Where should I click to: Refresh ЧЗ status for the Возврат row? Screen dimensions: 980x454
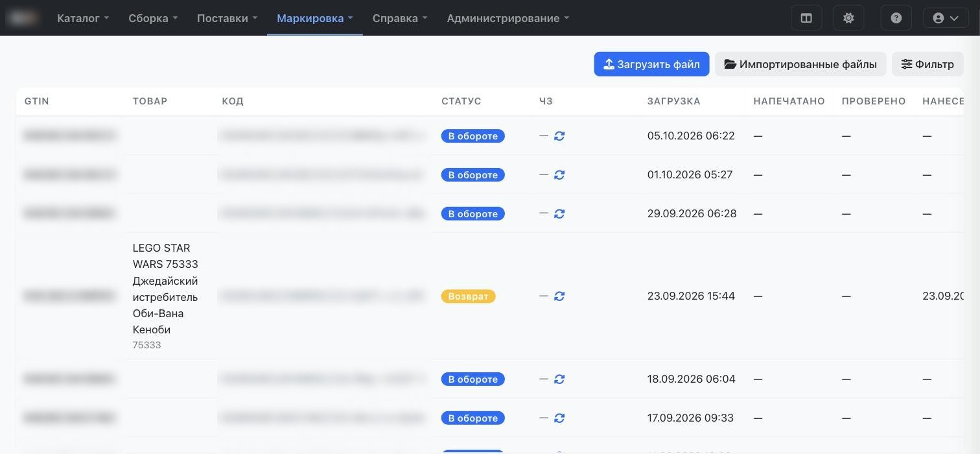[x=559, y=296]
